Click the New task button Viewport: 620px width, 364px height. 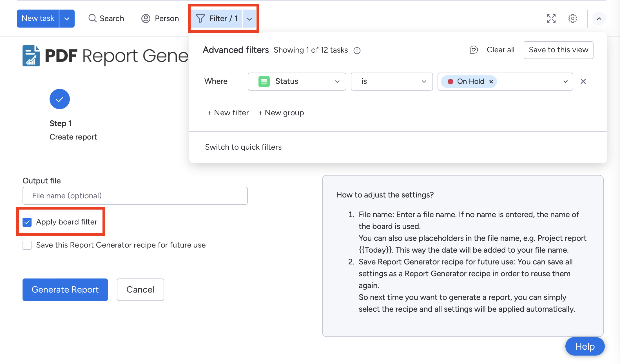[38, 19]
